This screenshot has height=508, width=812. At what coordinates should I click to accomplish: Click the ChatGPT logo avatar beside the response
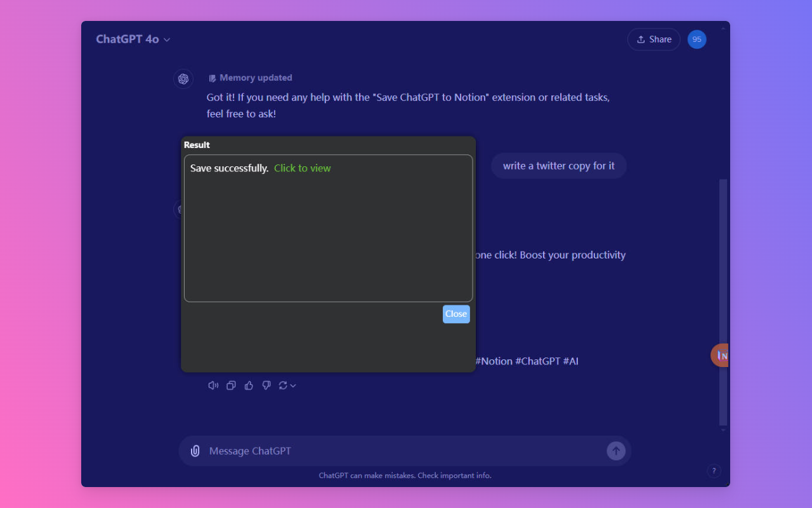pyautogui.click(x=183, y=79)
